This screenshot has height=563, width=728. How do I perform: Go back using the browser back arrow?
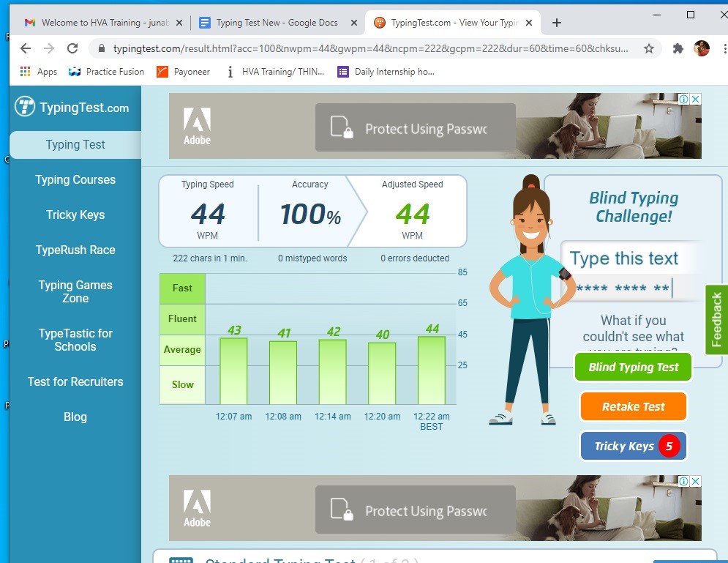26,48
